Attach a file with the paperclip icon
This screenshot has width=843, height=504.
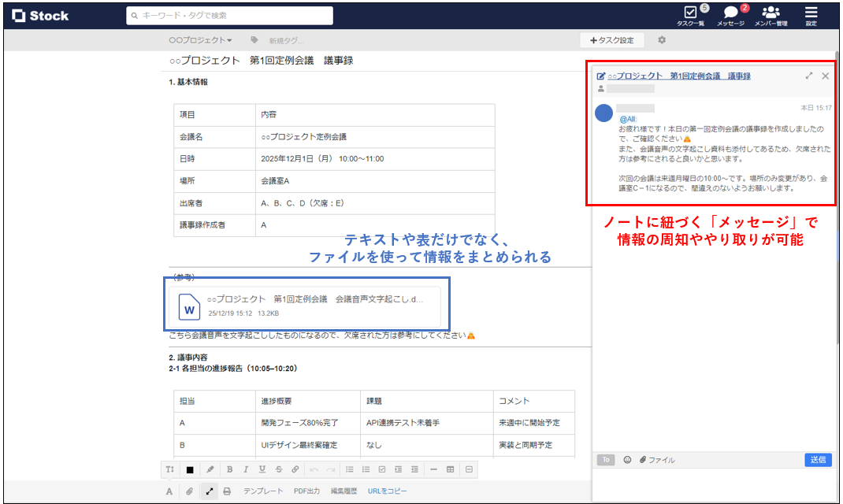pyautogui.click(x=189, y=491)
